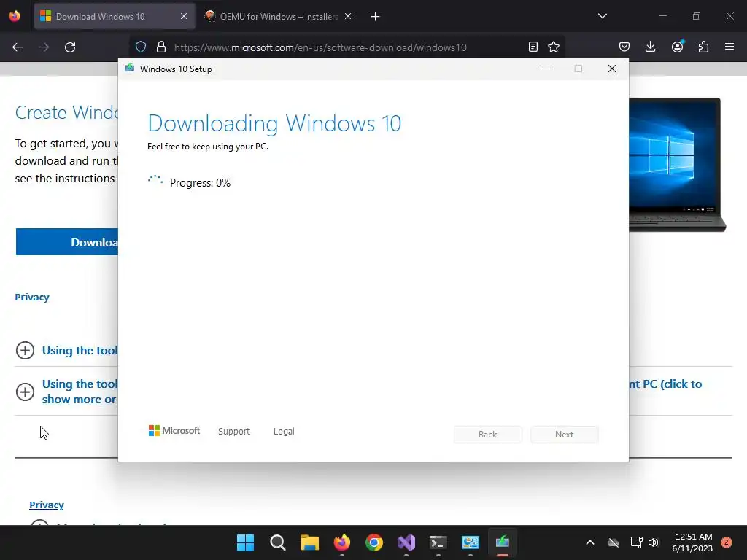Click the cloud sync tray icon
This screenshot has height=560, width=747.
coord(614,542)
